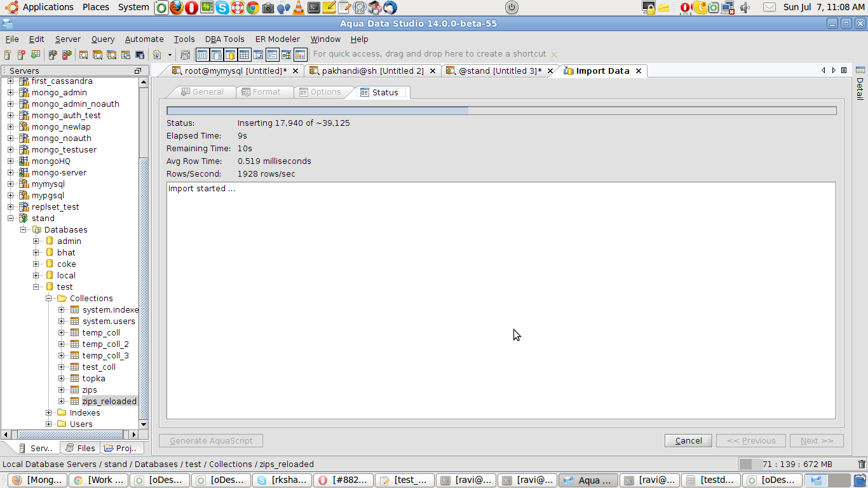Select the coke database

66,264
